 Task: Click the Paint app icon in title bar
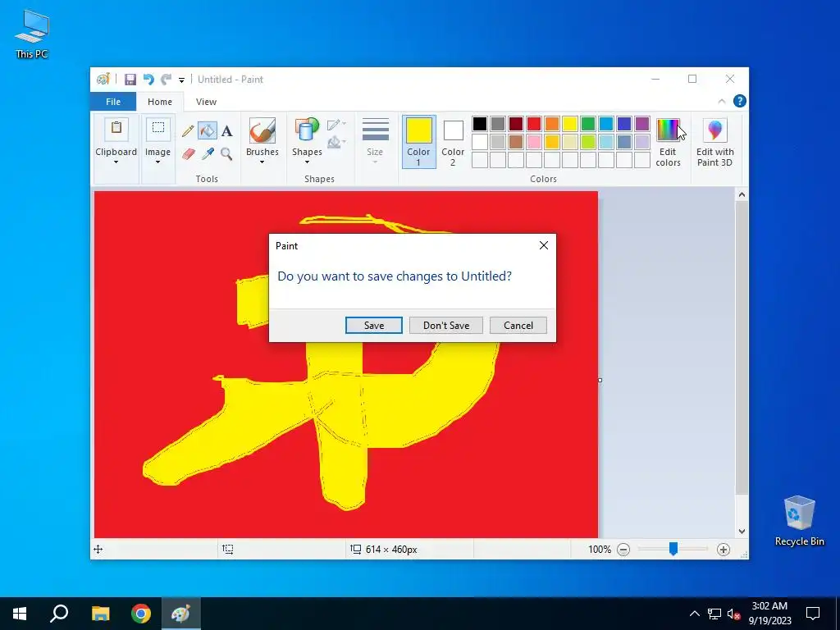(103, 80)
